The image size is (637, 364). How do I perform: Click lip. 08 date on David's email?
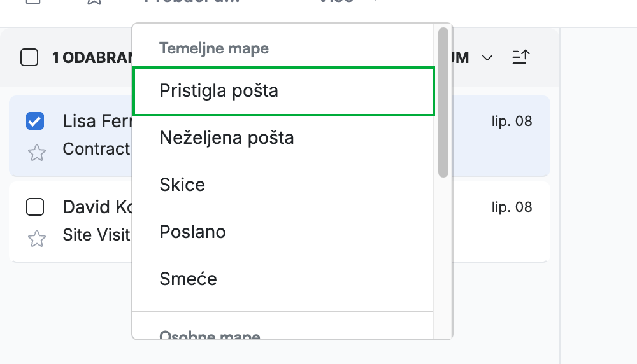(512, 207)
